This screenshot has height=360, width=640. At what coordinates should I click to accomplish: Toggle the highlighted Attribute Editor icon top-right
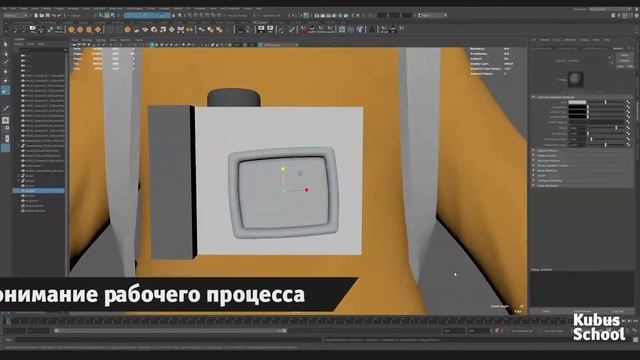pyautogui.click(x=625, y=16)
